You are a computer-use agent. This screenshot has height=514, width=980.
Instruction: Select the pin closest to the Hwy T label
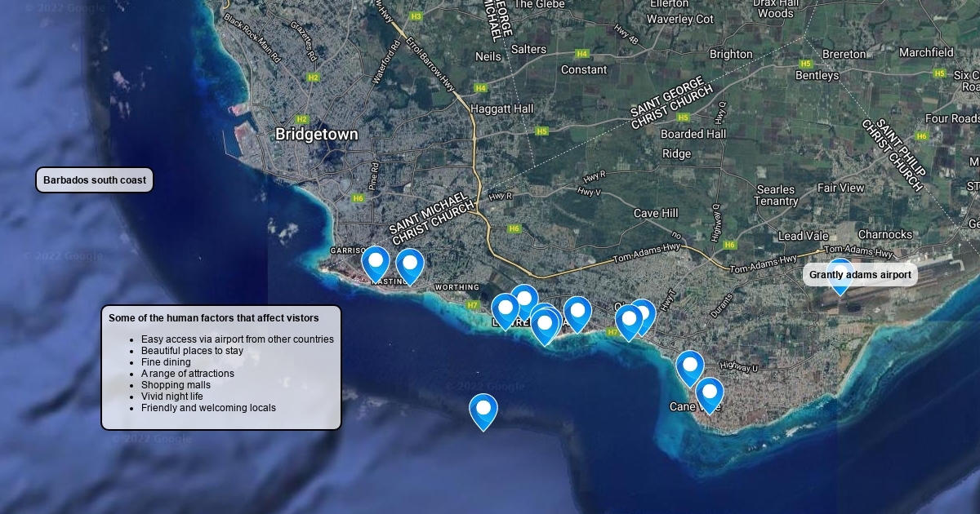coord(644,314)
